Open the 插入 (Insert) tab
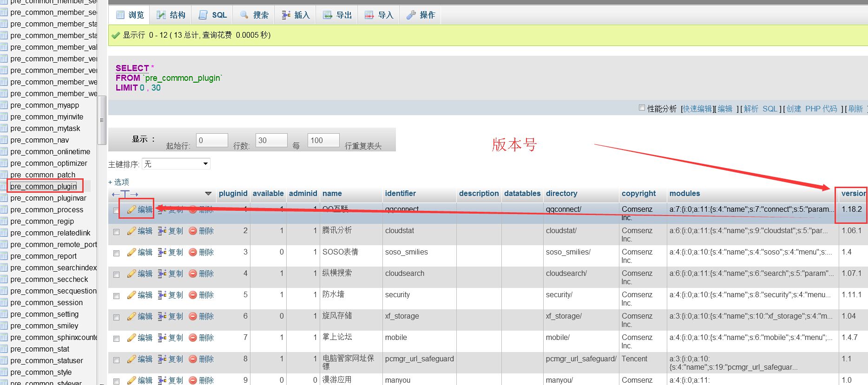 point(296,15)
